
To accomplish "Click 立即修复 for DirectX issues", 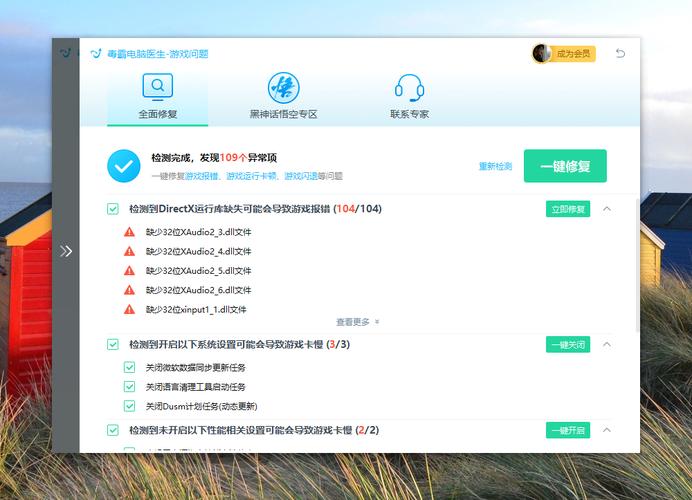I will (x=568, y=209).
